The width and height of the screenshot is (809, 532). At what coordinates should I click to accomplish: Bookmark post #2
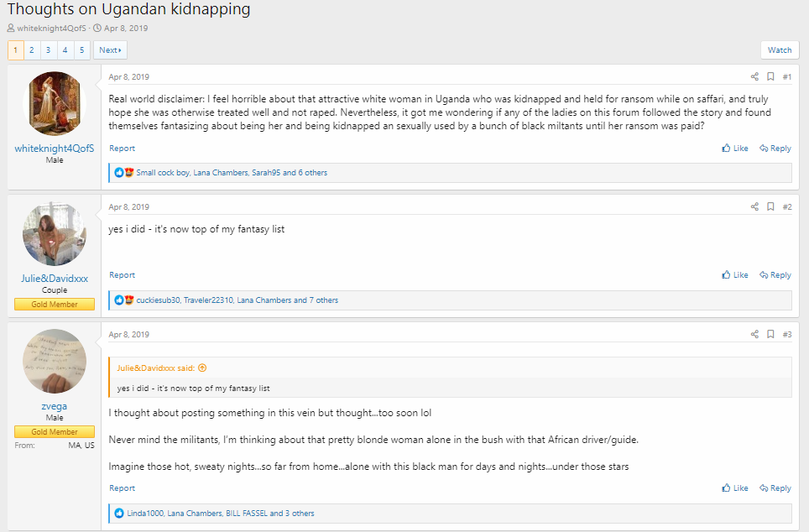coord(770,207)
